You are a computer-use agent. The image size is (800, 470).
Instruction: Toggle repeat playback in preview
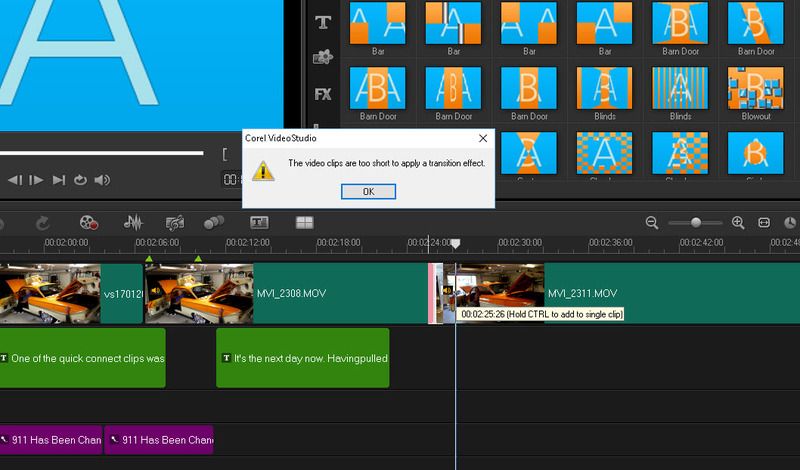[80, 180]
